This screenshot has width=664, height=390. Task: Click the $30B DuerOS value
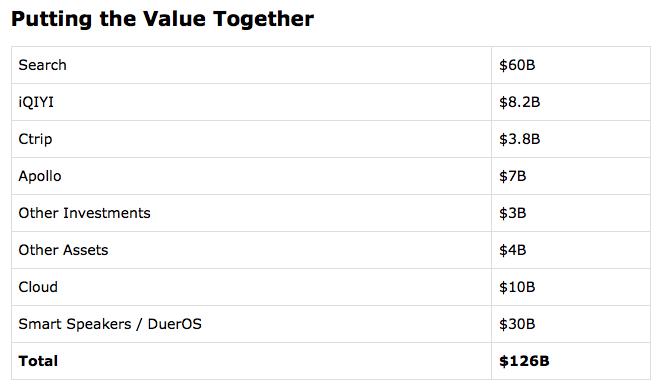point(517,324)
